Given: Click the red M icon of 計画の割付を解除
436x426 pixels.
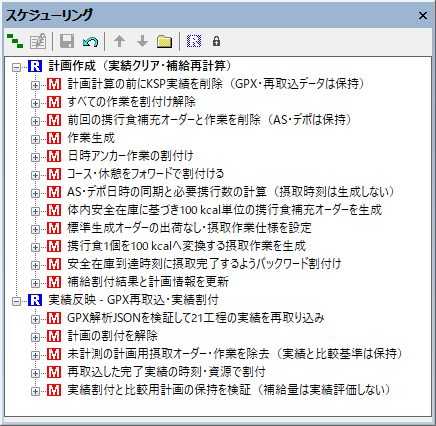Looking at the screenshot, I should (x=54, y=336).
